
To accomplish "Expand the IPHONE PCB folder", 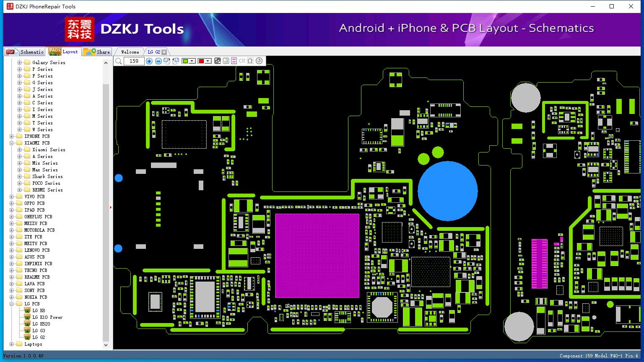I will coord(12,136).
